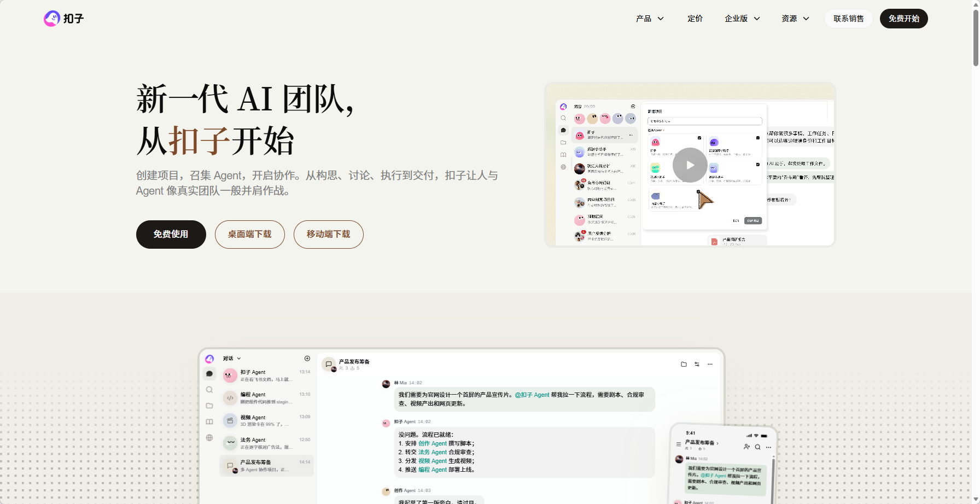Click the video preview thumbnail's 扣子 conversation row
Viewport: 980px width, 504px height.
[x=605, y=134]
